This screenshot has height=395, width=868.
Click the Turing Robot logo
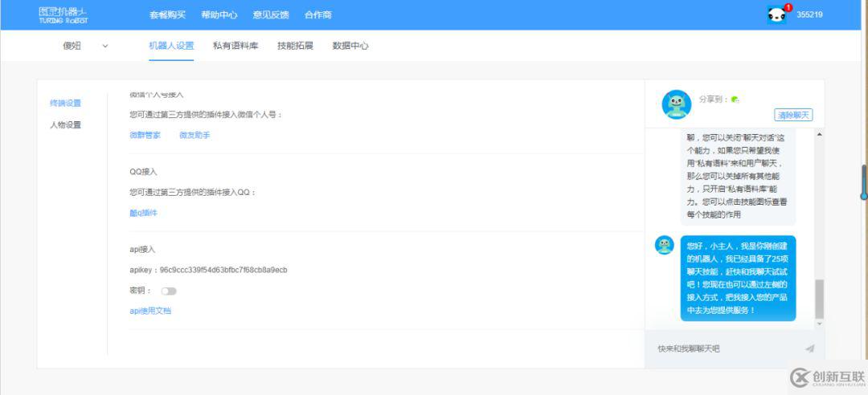tap(63, 15)
